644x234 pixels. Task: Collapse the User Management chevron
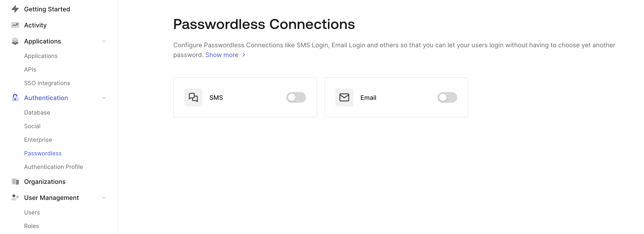(104, 198)
